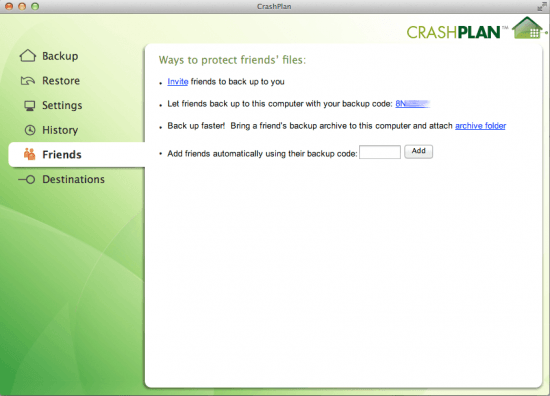Click 'Add friends automatically using their backup code:' text
The height and width of the screenshot is (396, 550).
(x=262, y=154)
